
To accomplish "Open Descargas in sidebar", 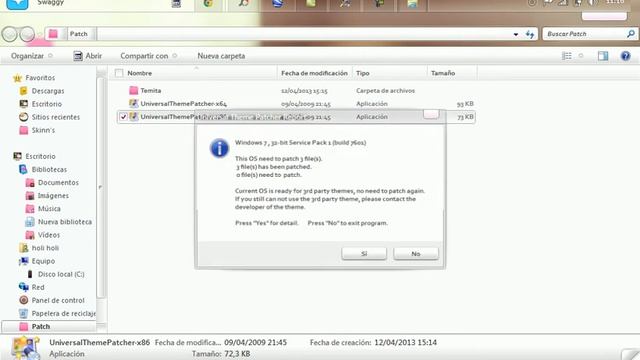I will tap(48, 91).
